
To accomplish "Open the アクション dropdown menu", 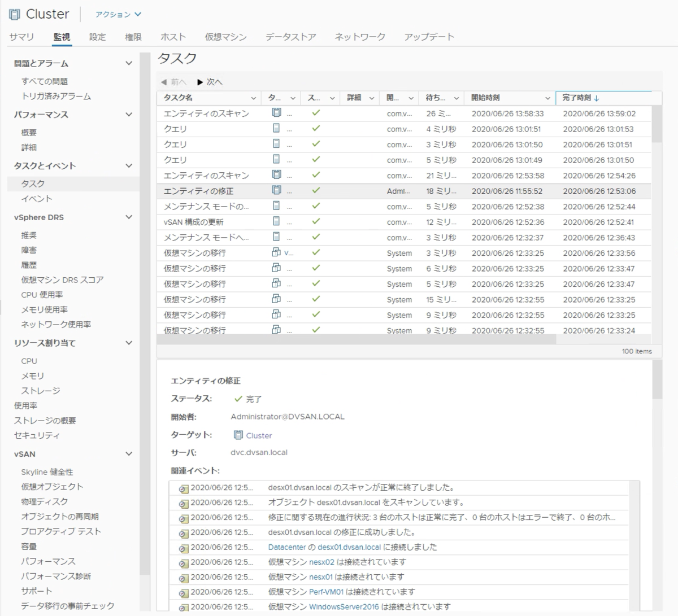I will (118, 15).
